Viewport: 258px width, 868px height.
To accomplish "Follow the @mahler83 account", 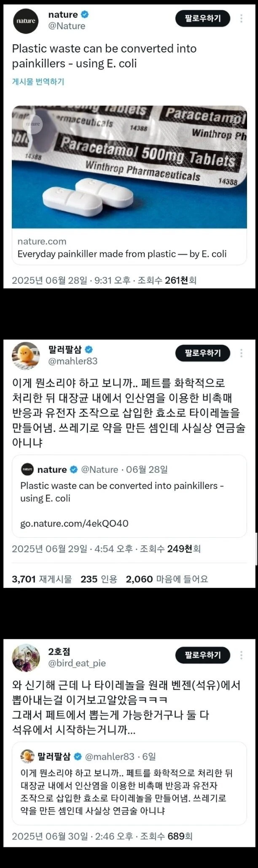I will pos(203,353).
